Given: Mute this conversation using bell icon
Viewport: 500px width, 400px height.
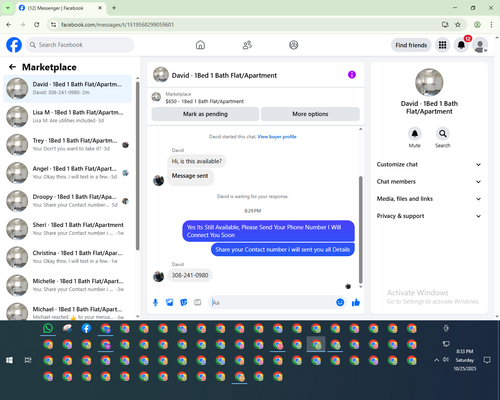Looking at the screenshot, I should coord(414,134).
